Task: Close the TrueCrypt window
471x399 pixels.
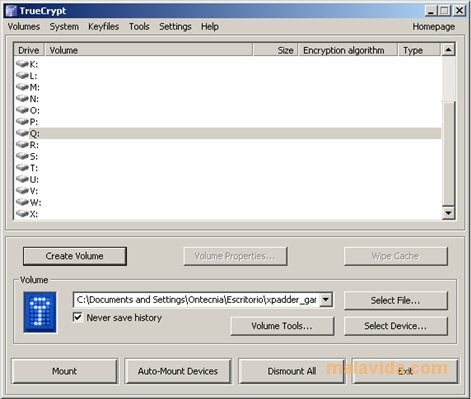Action: (x=459, y=11)
